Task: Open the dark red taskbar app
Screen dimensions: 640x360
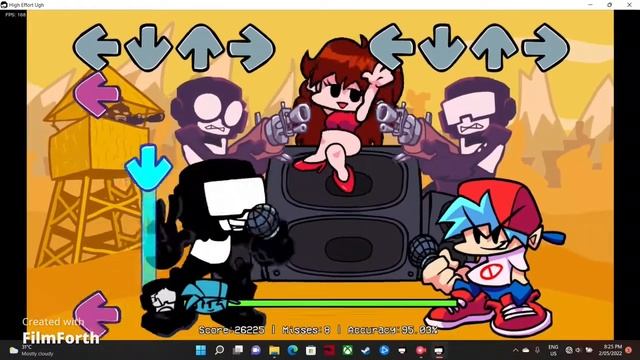Action: [329, 350]
